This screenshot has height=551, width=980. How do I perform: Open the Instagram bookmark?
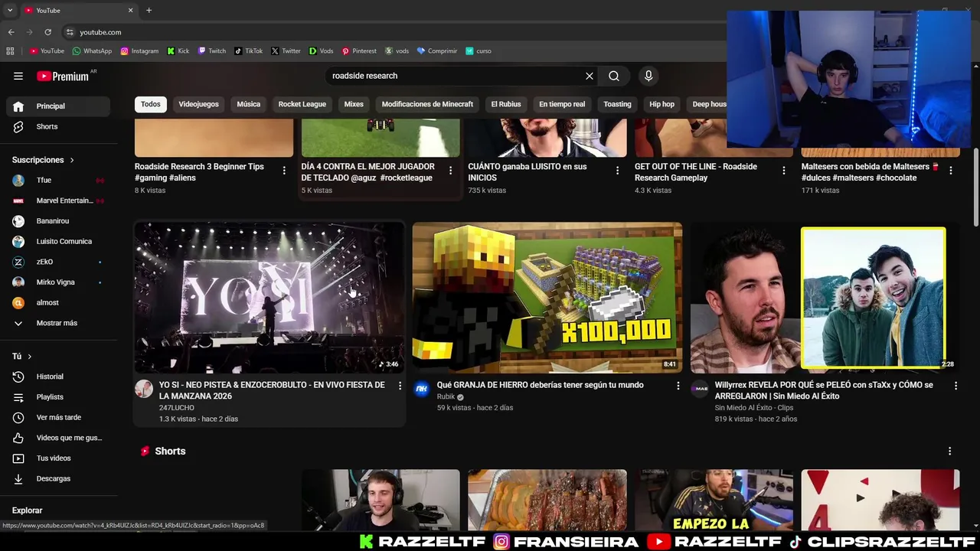(139, 51)
